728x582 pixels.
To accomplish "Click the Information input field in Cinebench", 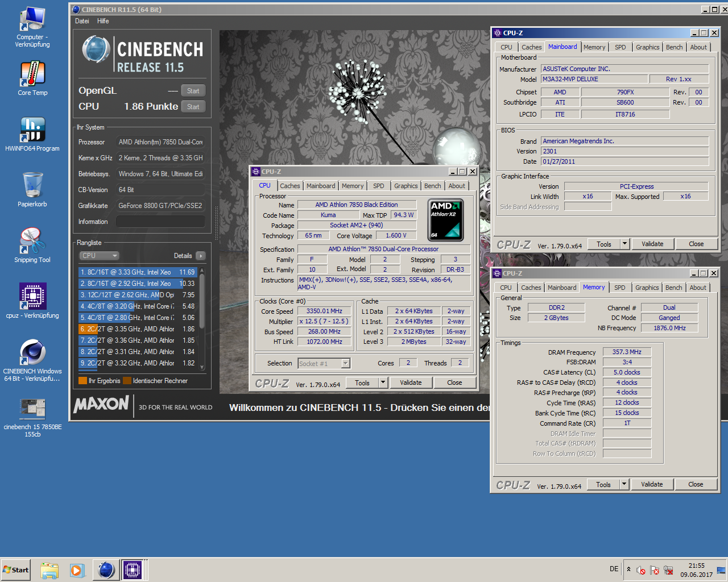I will click(x=162, y=222).
